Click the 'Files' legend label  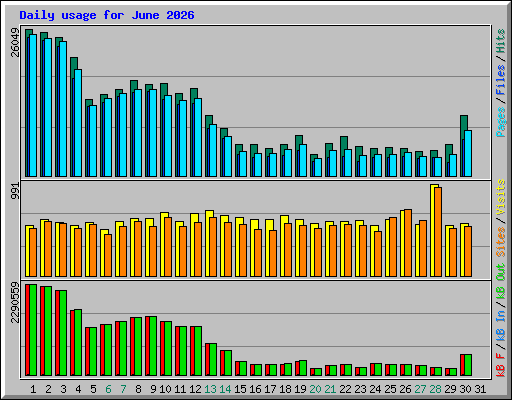[x=500, y=79]
